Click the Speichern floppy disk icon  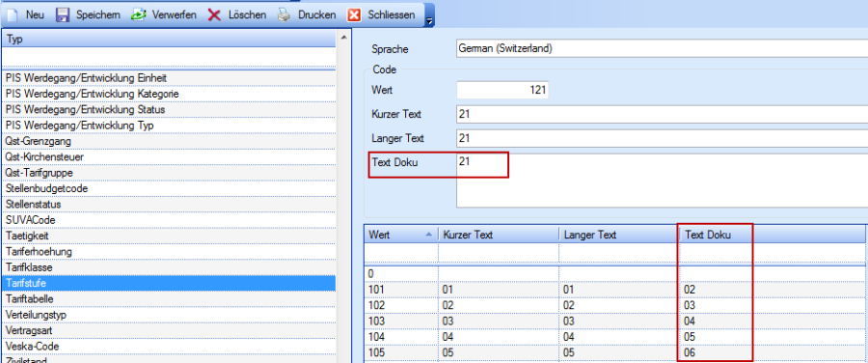(x=63, y=14)
